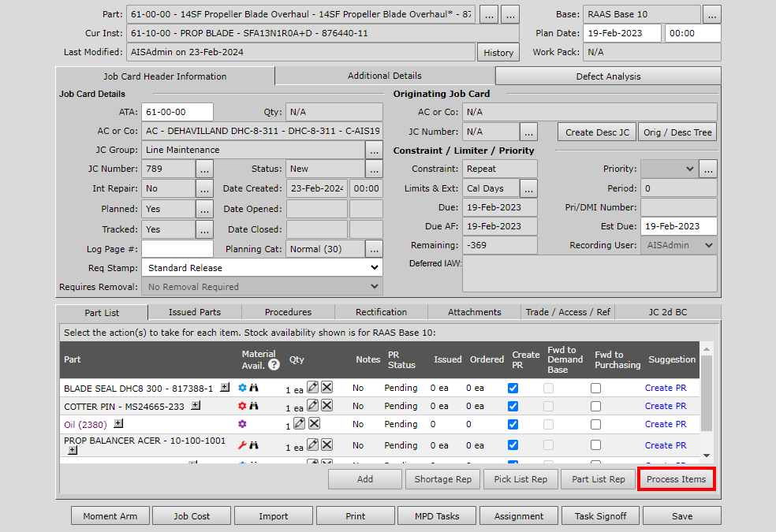Check Fwd to Purchasing for COTTER PIN

(x=595, y=406)
